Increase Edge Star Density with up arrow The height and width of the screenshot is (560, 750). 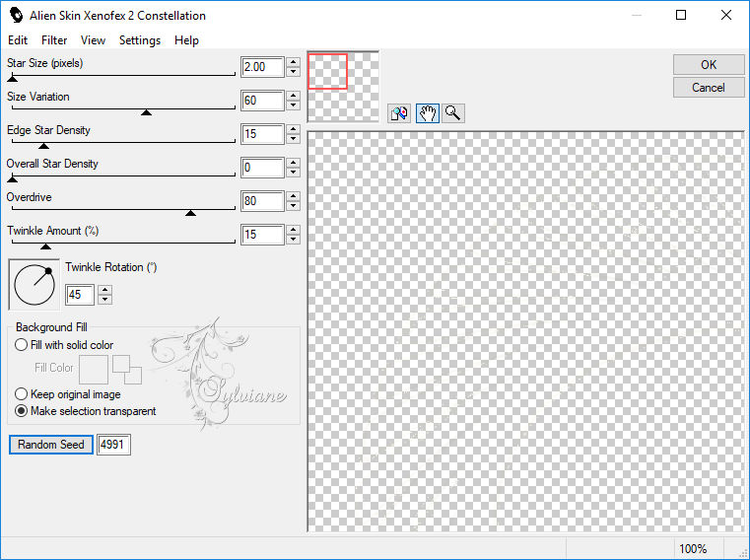[294, 129]
